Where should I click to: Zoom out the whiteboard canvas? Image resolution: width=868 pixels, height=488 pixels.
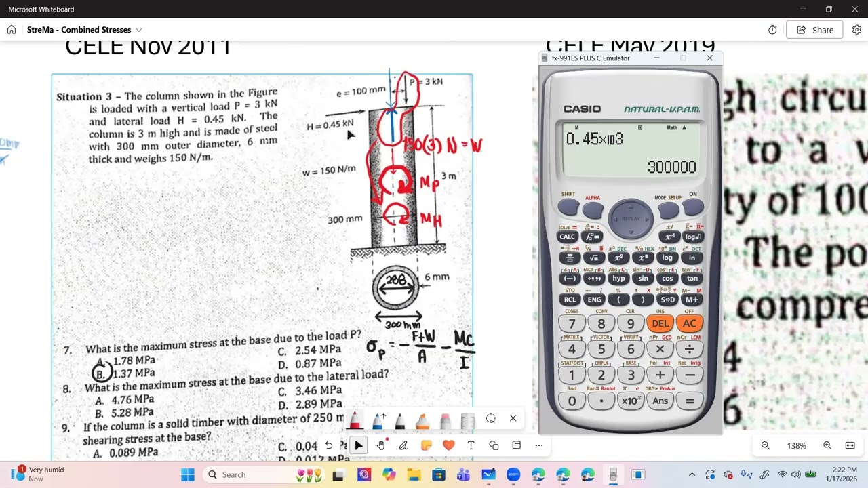pos(766,445)
